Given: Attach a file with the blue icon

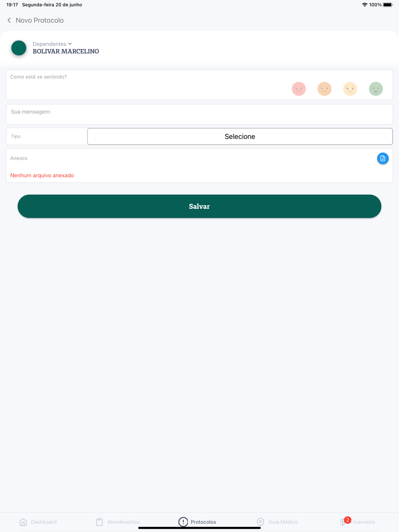Looking at the screenshot, I should click(383, 158).
